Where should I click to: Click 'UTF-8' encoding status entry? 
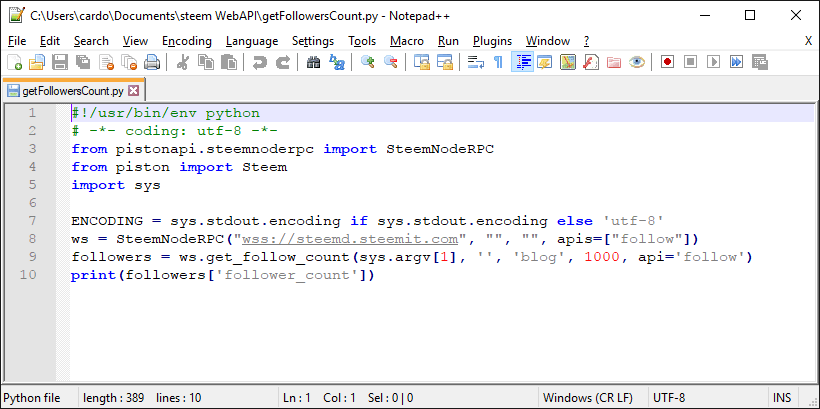coord(669,397)
